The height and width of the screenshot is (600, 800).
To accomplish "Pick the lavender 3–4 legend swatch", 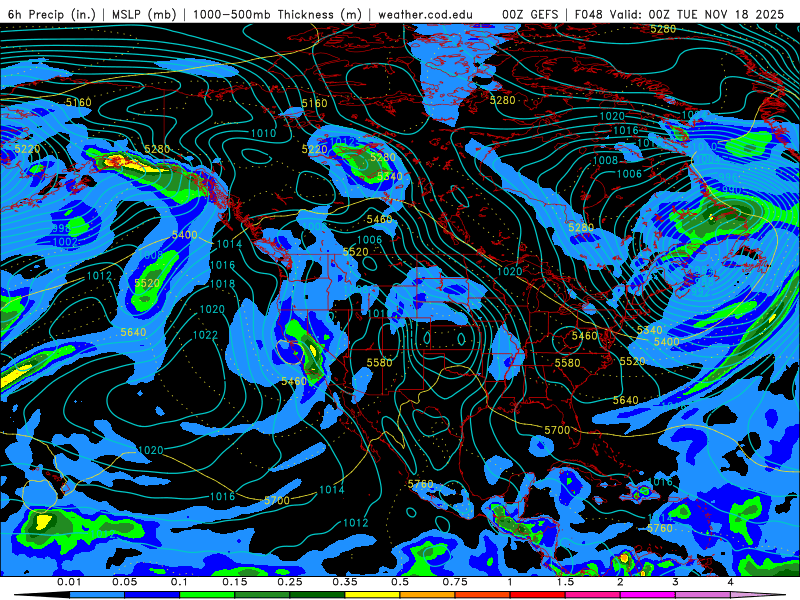I will tap(703, 595).
